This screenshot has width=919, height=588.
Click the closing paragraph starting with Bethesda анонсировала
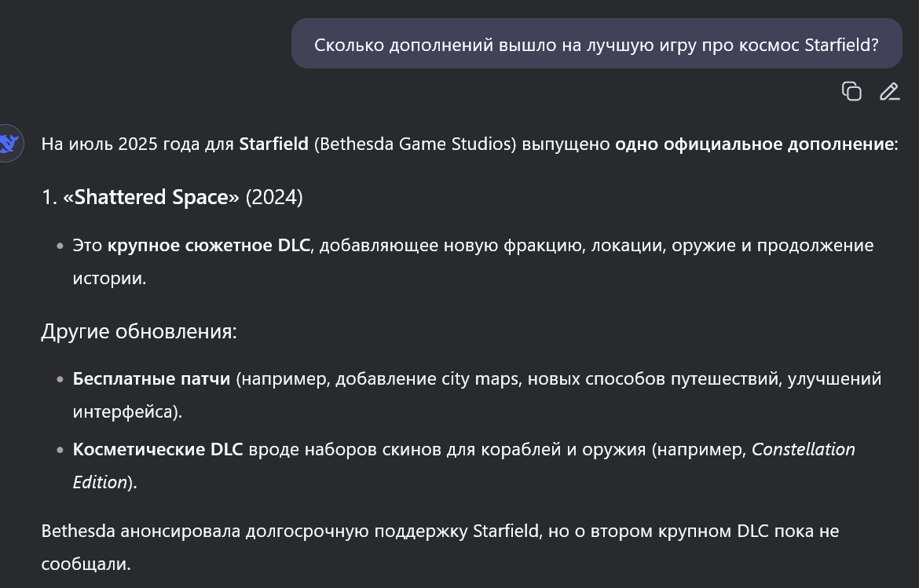pos(440,547)
